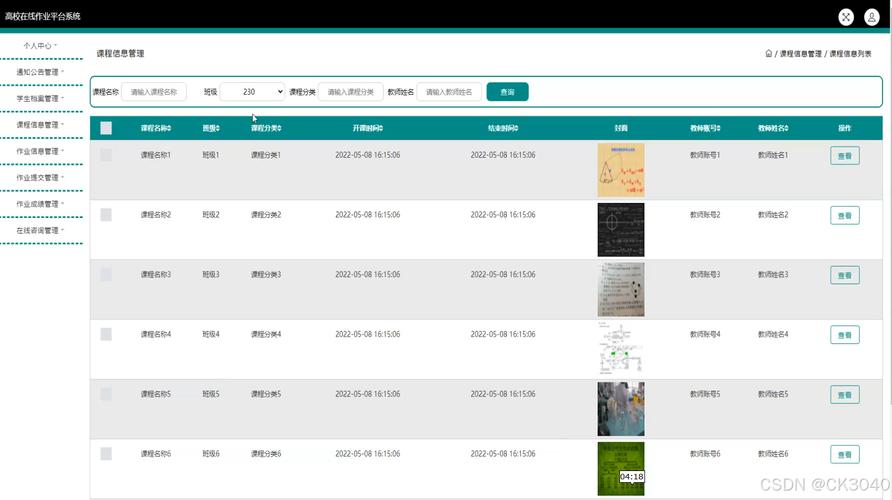Check the row checkbox for 课程名称1
Viewport: 892px width, 500px height.
(x=106, y=155)
